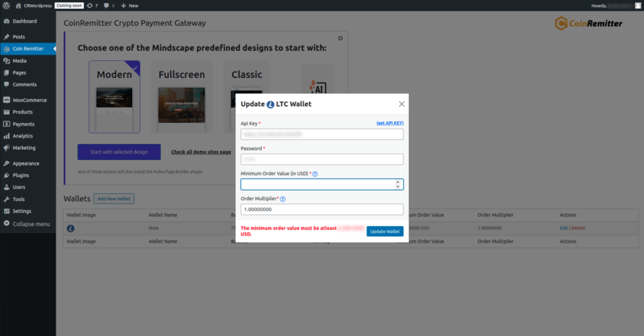Image resolution: width=644 pixels, height=336 pixels.
Task: Focus the Order Multiplier field
Action: tap(322, 209)
